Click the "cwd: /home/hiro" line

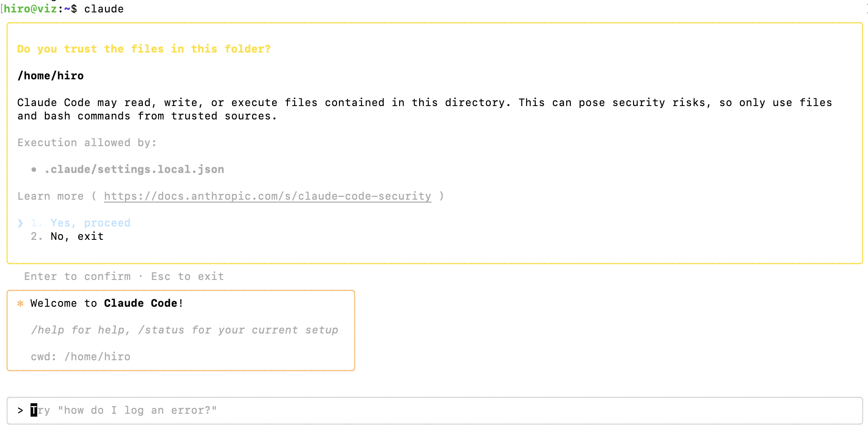pyautogui.click(x=81, y=357)
